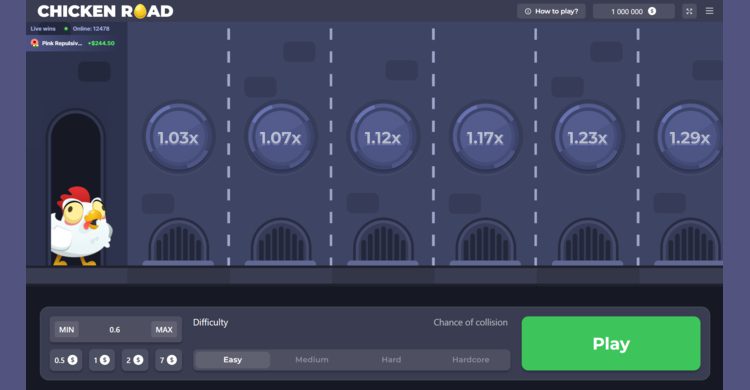Set bet to MAX
The image size is (750, 390).
[x=164, y=329]
